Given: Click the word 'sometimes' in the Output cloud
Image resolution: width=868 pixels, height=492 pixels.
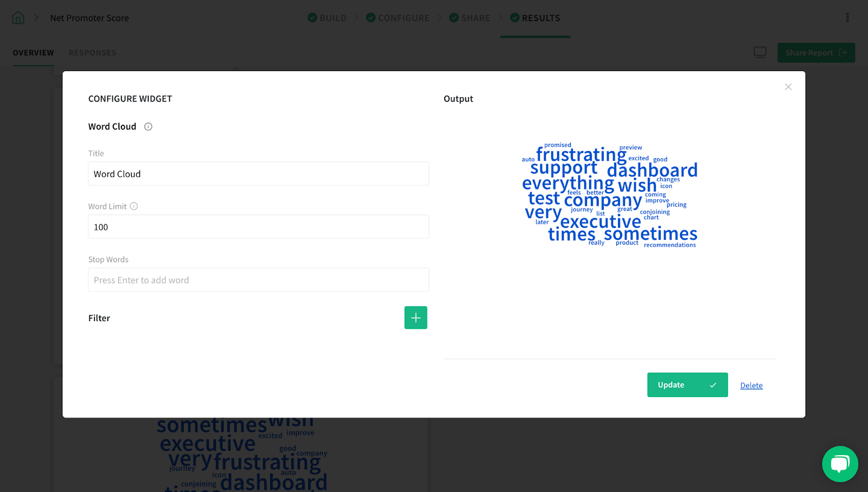Looking at the screenshot, I should point(650,234).
